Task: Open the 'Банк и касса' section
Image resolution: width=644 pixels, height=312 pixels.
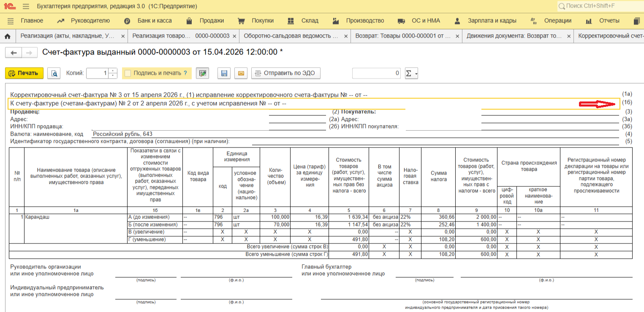Action: [154, 21]
